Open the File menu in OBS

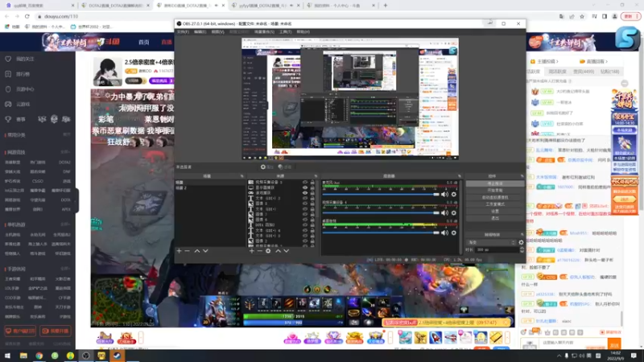183,31
